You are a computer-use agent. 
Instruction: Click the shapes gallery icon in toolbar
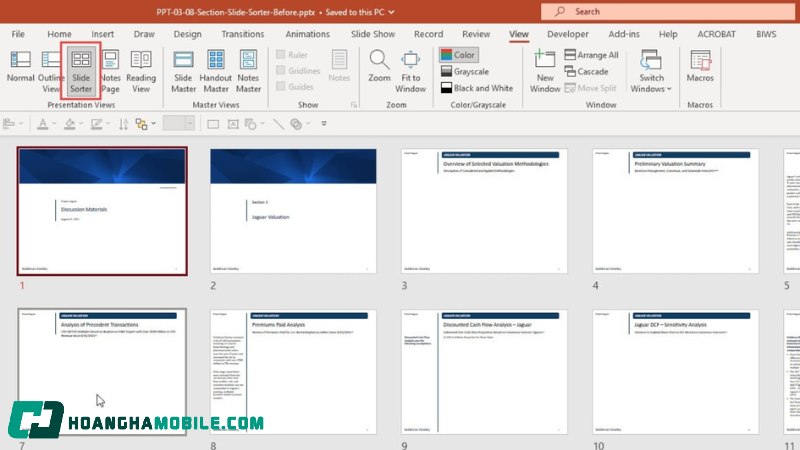pos(251,124)
